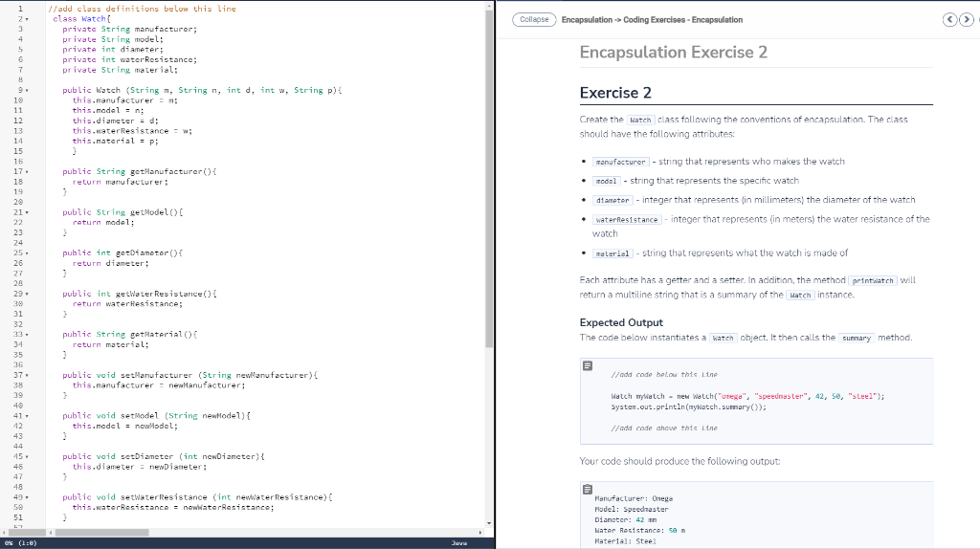Viewport: 980px width, 549px height.
Task: Click the 'diameter' code tag in attributes list
Action: [612, 201]
